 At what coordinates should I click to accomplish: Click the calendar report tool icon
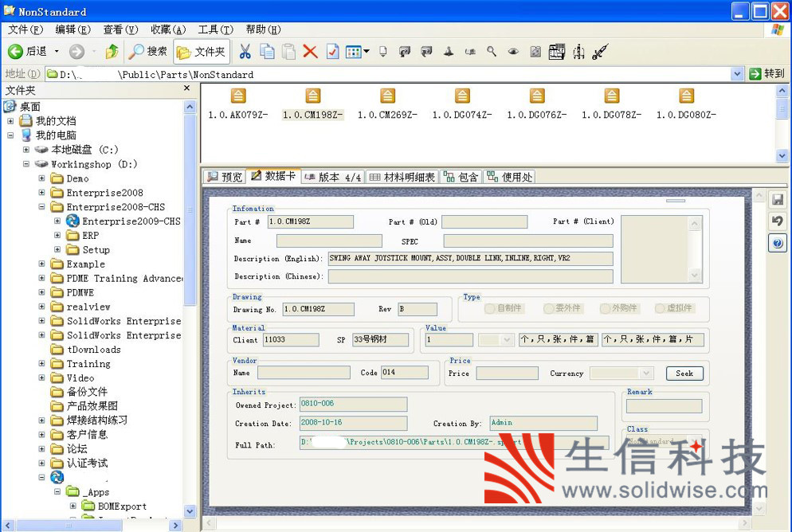point(557,52)
